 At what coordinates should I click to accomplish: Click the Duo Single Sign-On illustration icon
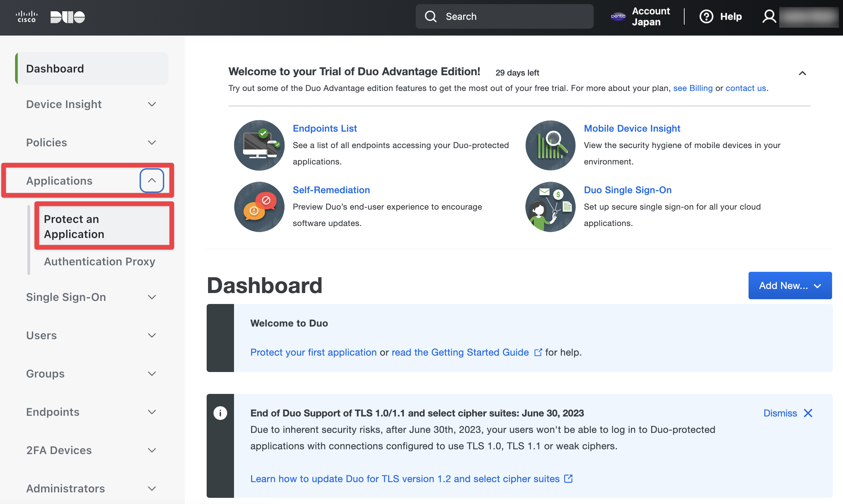tap(550, 207)
